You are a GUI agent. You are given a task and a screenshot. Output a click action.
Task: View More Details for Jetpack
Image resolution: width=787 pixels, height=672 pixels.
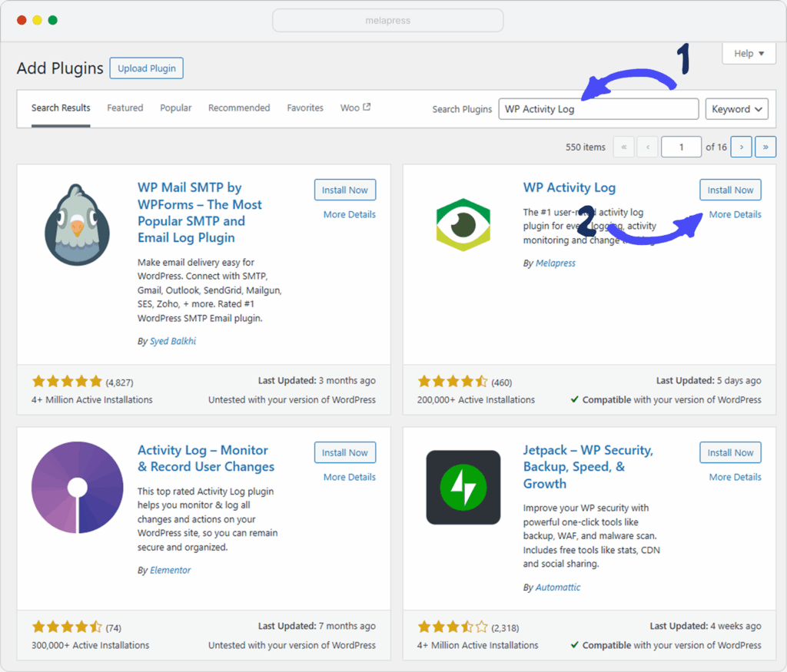[x=735, y=477]
